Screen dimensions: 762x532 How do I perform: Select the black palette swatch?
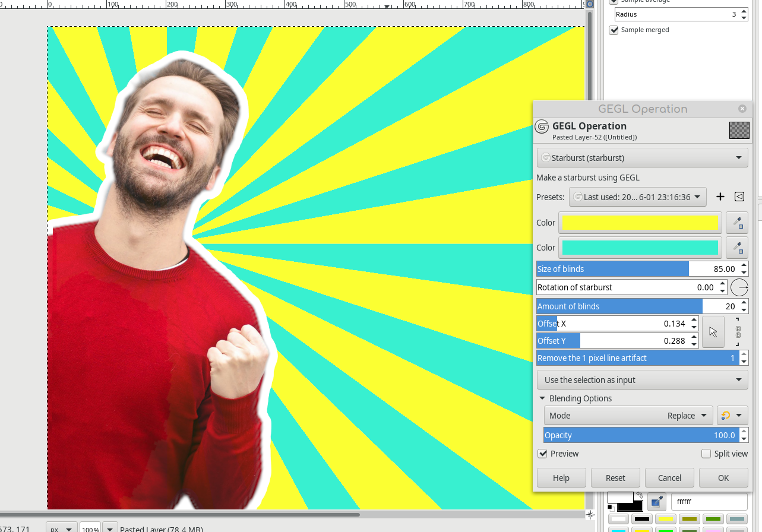pos(641,520)
